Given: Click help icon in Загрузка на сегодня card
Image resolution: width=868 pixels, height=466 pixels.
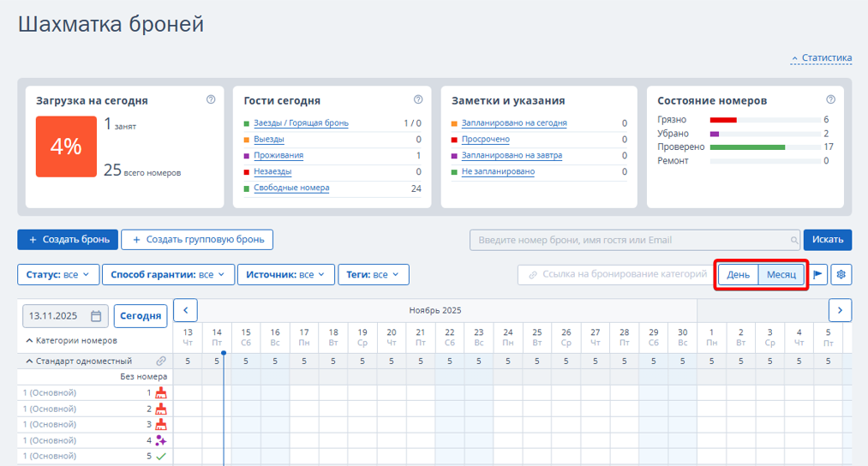Looking at the screenshot, I should point(211,100).
